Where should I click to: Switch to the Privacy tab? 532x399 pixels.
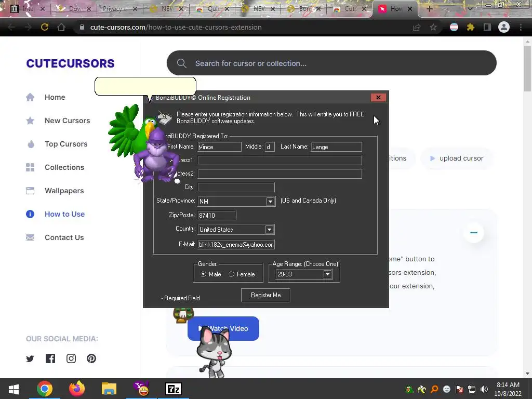coord(119,9)
